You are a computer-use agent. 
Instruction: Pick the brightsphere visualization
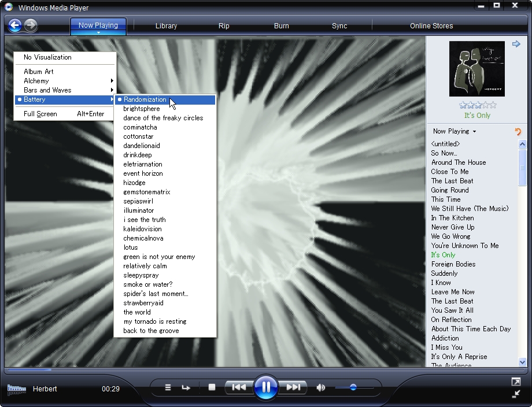(x=165, y=109)
